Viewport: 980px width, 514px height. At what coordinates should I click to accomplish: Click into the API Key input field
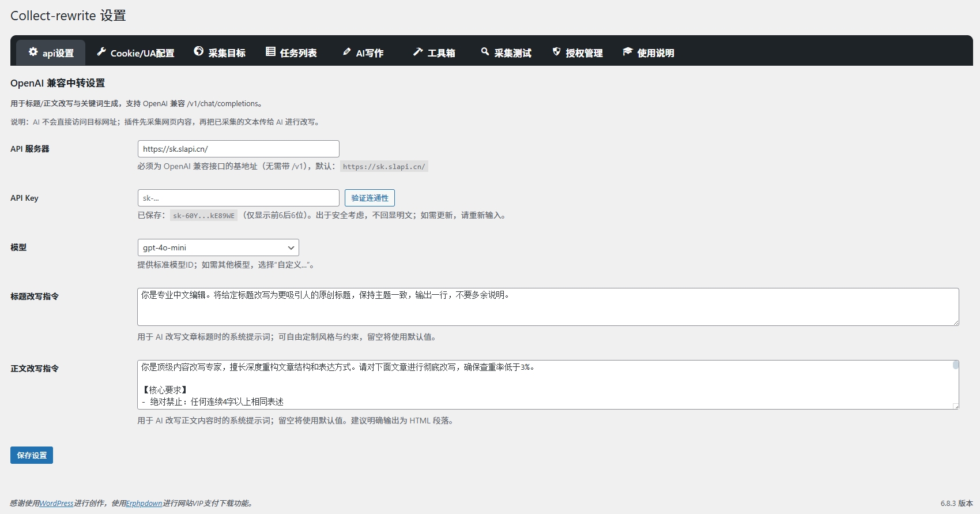coord(238,198)
